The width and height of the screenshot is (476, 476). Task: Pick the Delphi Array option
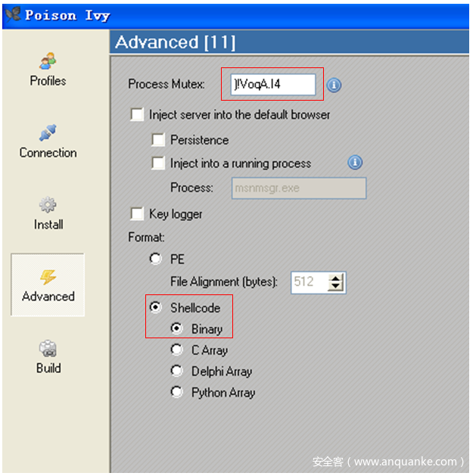tap(177, 372)
